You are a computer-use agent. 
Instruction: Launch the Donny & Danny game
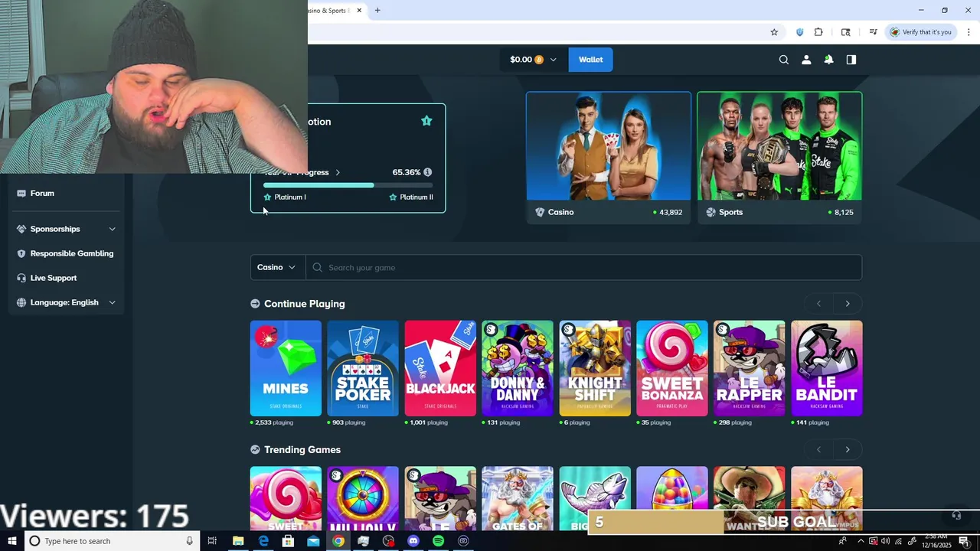(518, 368)
